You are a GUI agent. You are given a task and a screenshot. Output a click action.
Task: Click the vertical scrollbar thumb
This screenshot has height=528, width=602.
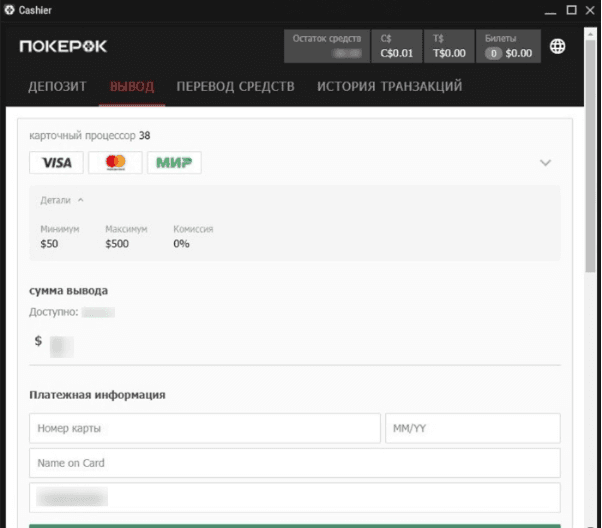(590, 157)
